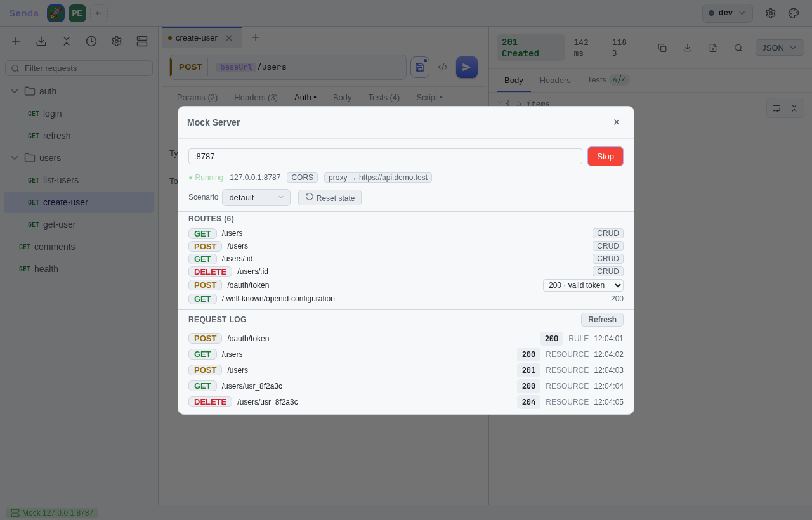Create new request with sidebar plus icon
This screenshot has height=520, width=812.
pos(16,41)
